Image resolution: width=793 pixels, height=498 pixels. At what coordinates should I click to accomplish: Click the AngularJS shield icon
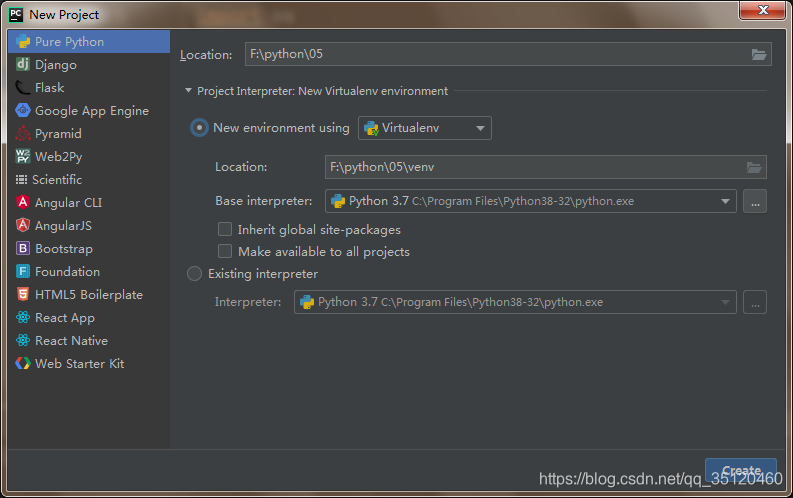[23, 225]
